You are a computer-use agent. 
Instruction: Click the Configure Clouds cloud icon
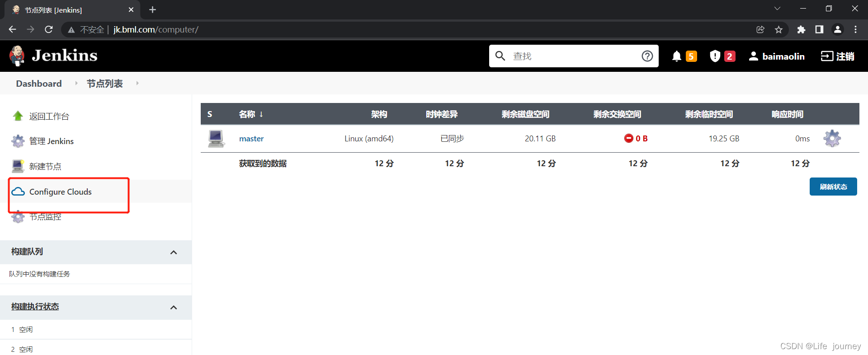[x=18, y=192]
